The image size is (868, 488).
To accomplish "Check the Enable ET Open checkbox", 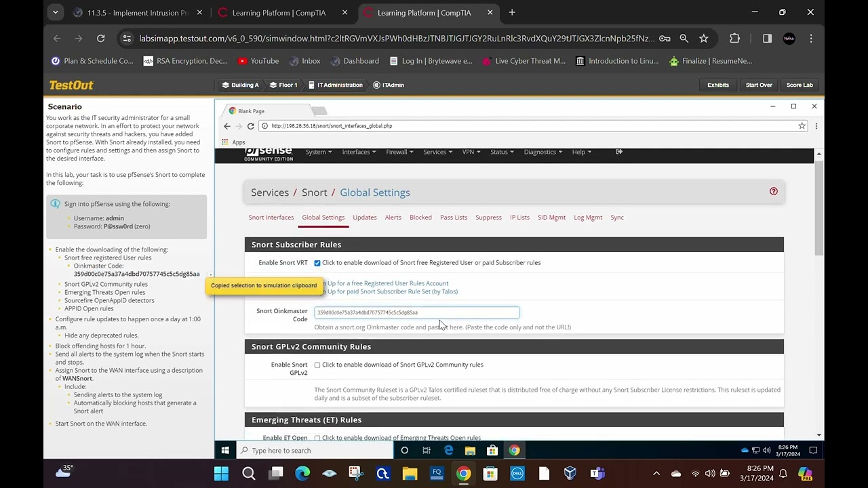I will 317,439.
